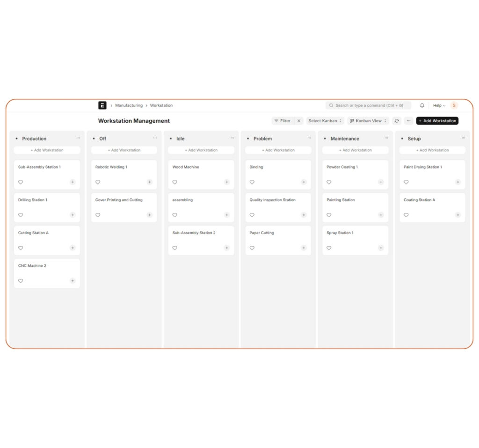This screenshot has width=479, height=448.
Task: Click the Kanban View layout icon
Action: tap(352, 121)
